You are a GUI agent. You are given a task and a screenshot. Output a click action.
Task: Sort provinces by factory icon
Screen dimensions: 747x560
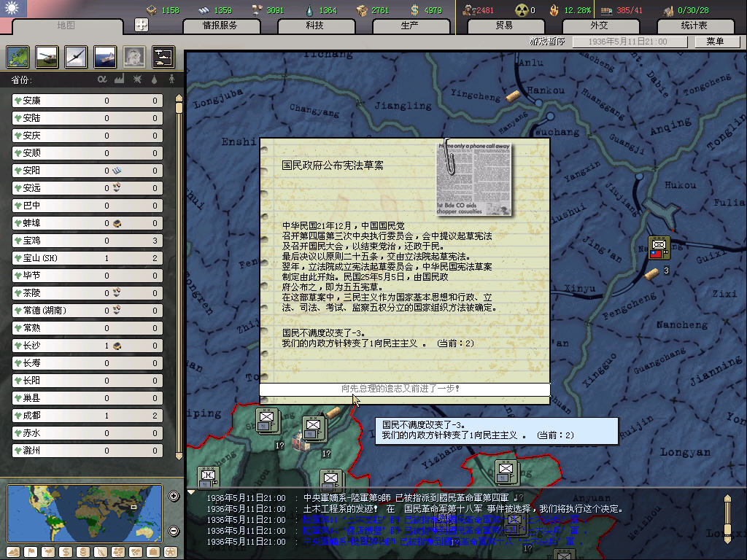120,79
